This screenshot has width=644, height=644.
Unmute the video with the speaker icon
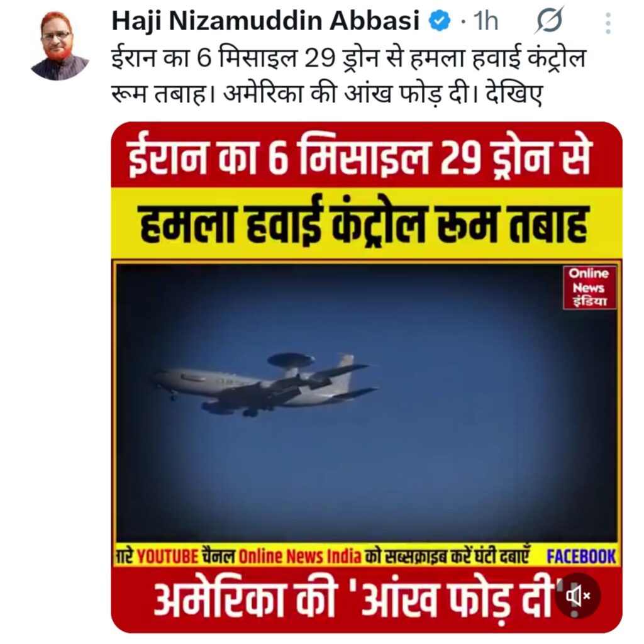(578, 596)
